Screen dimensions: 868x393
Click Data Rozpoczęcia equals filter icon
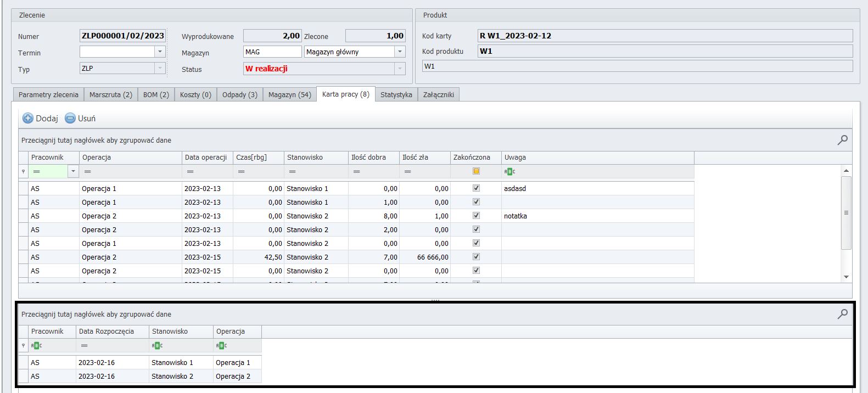coord(84,346)
